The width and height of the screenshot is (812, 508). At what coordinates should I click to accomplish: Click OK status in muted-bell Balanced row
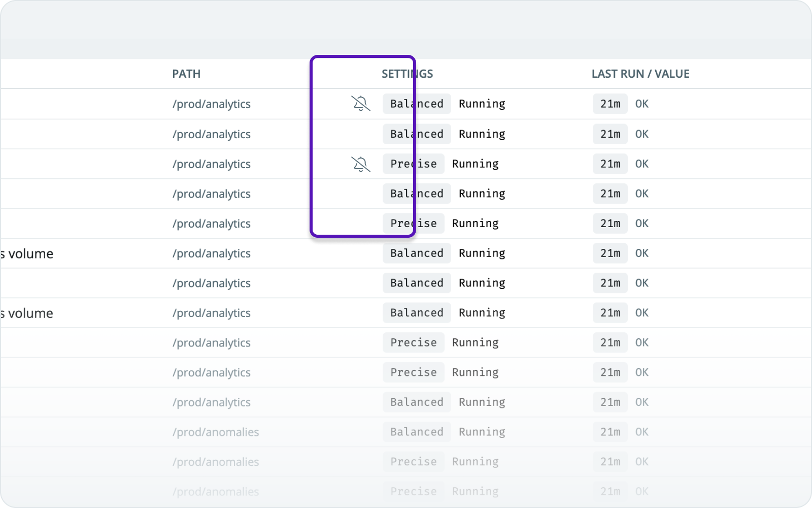pos(642,104)
